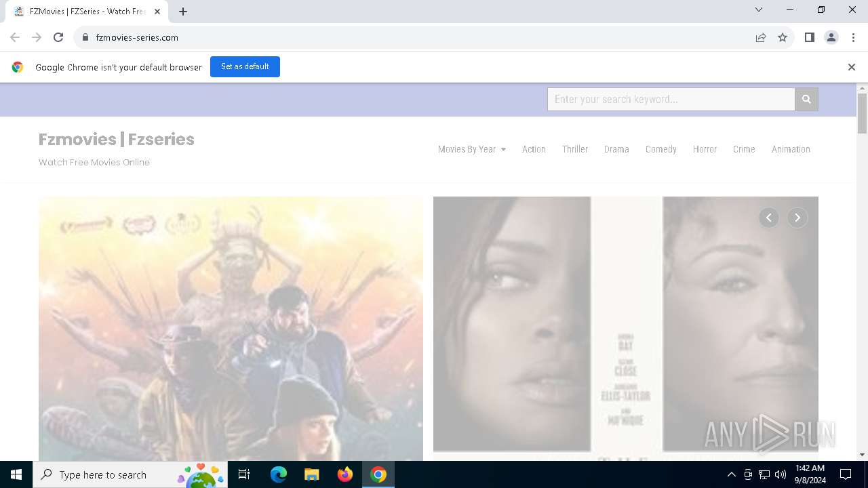Open the Action genre page

click(x=534, y=149)
